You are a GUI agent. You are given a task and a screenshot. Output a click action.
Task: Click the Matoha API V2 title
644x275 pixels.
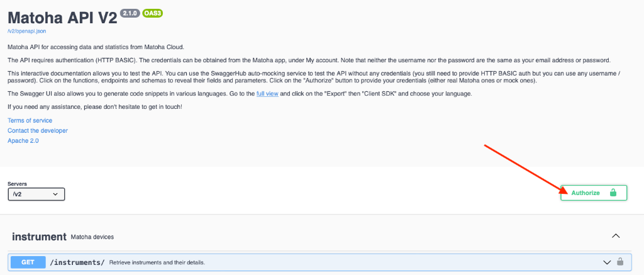tap(62, 17)
